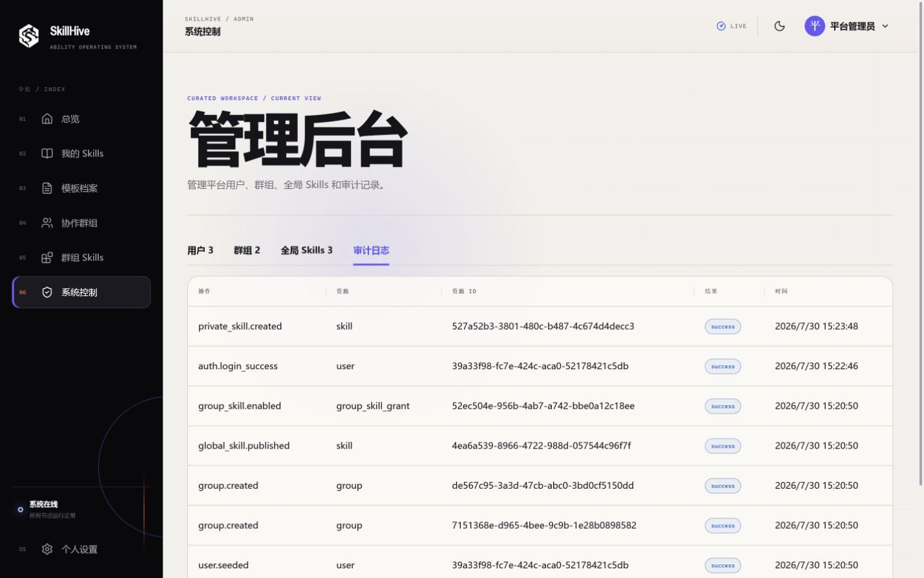Click the 系统在线 status dot

pos(21,509)
